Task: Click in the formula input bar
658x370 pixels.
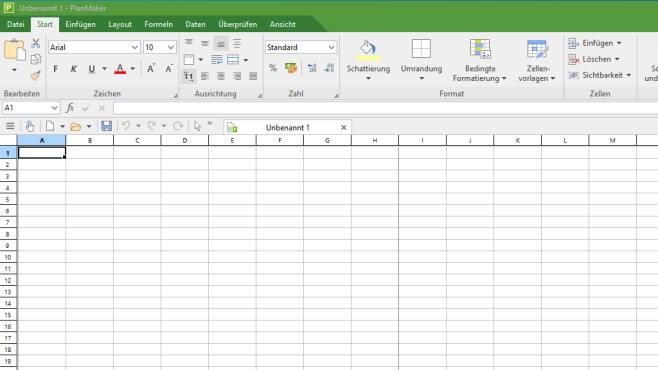Action: click(385, 108)
